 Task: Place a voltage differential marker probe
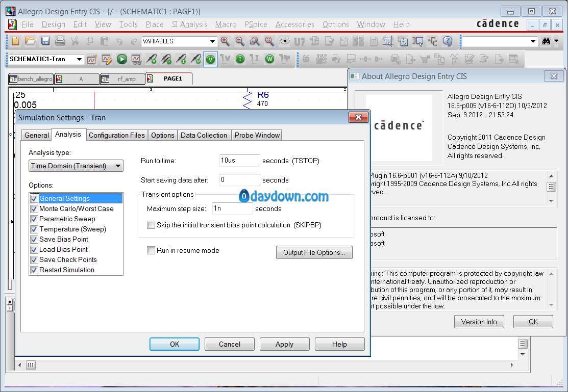coord(166,59)
